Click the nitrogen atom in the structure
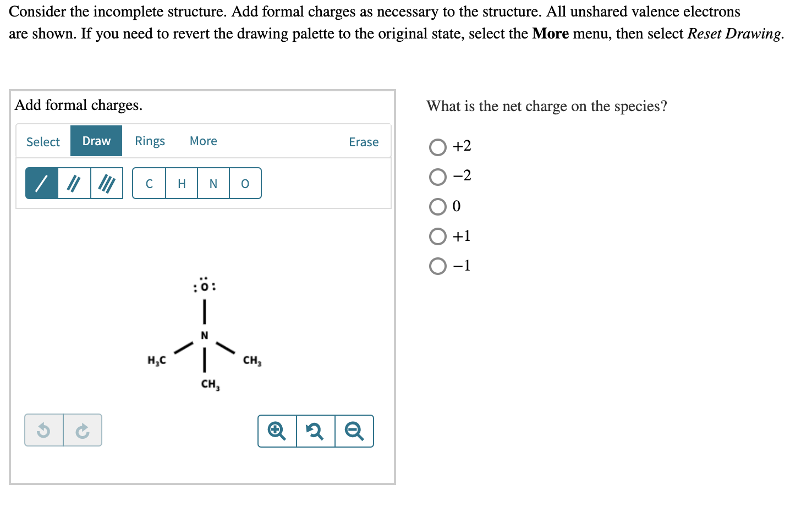Screen dimensions: 812x518 click(204, 334)
